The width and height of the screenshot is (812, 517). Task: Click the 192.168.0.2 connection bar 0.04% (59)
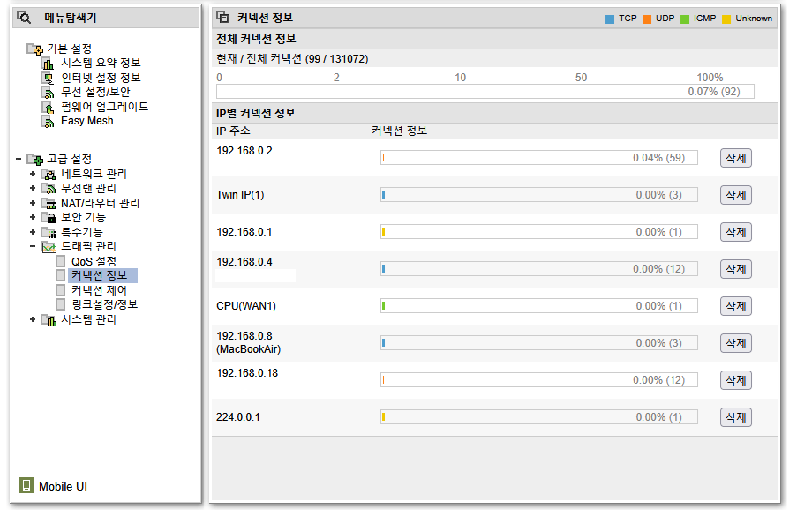[539, 158]
